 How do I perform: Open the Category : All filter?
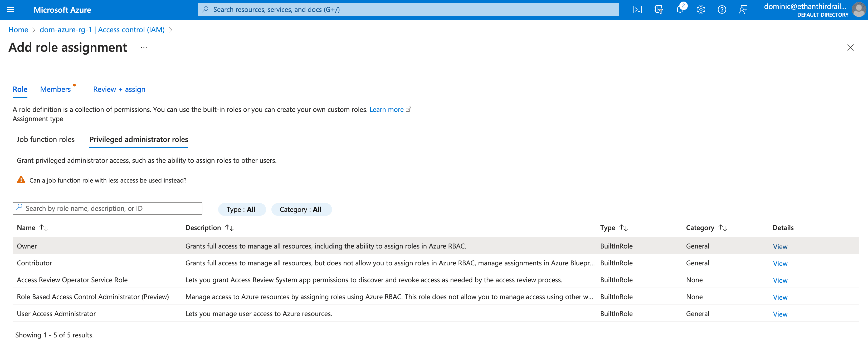(x=301, y=209)
